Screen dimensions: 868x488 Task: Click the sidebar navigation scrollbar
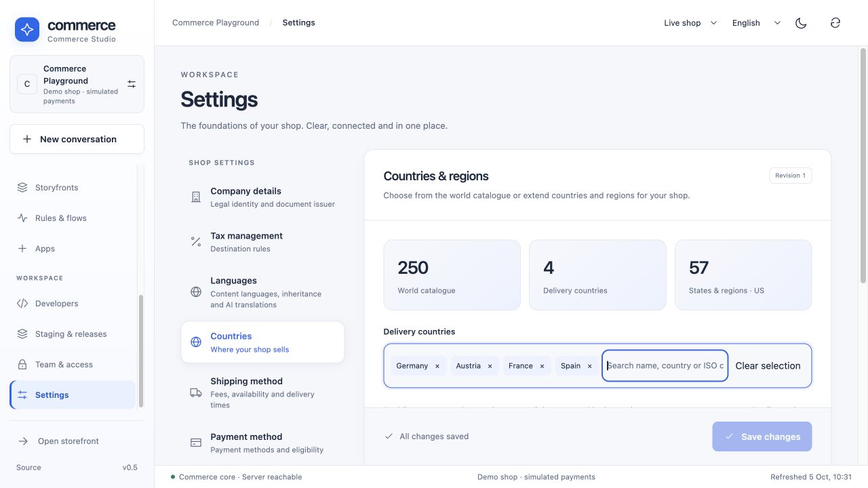click(x=141, y=351)
